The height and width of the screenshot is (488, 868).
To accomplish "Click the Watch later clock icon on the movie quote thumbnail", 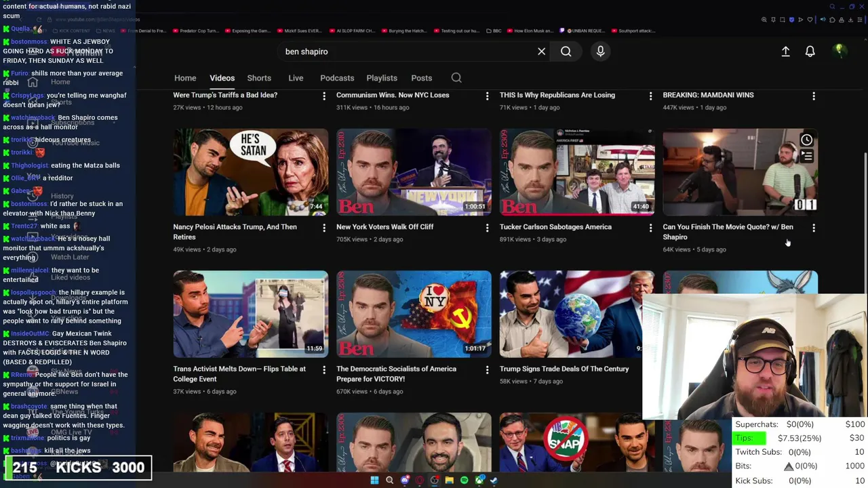I will [806, 140].
